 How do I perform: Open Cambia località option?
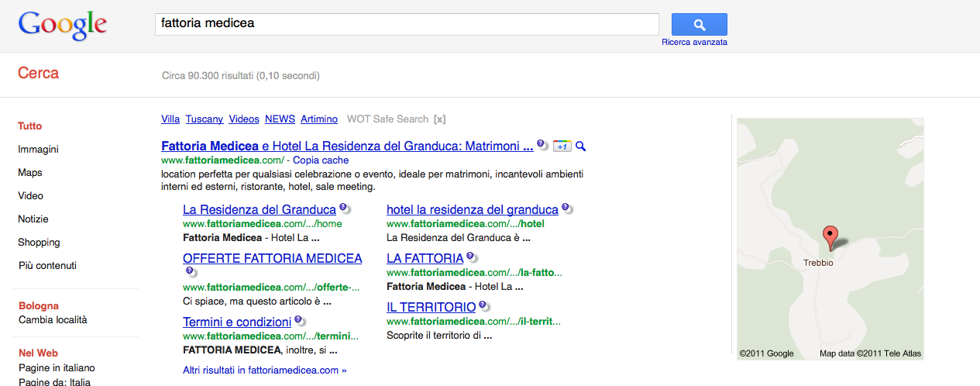pyautogui.click(x=53, y=319)
